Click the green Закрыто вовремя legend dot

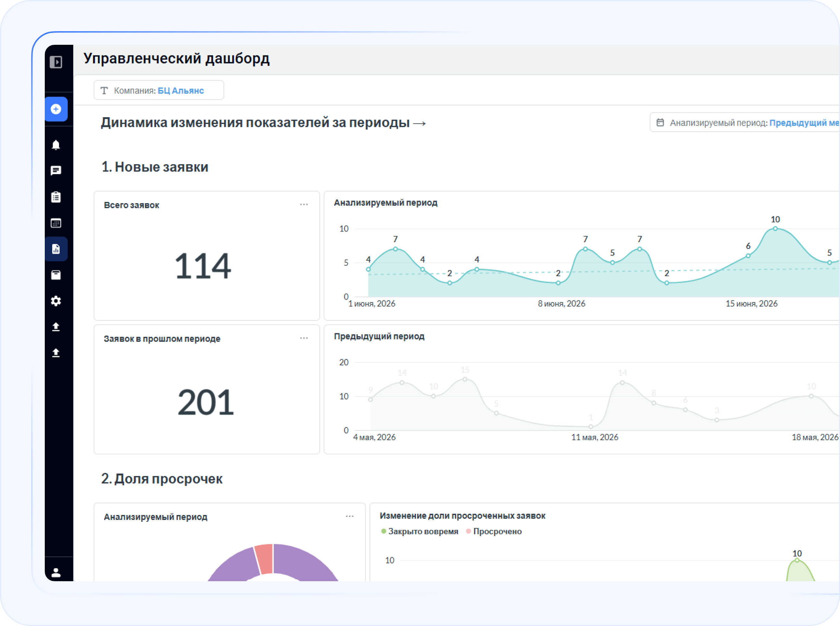(383, 531)
